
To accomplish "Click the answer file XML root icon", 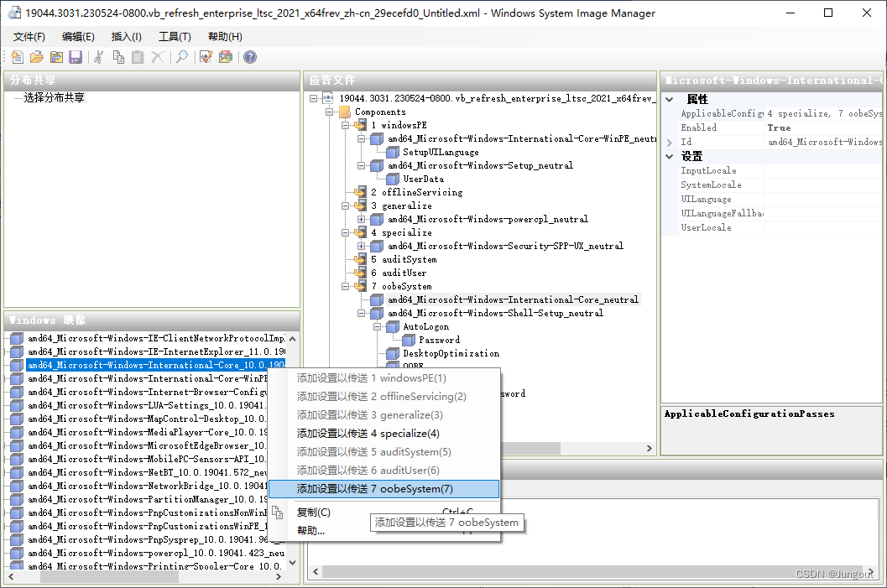I will (328, 98).
